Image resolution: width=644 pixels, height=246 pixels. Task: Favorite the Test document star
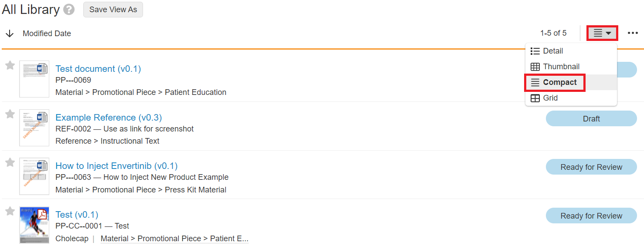(10, 65)
